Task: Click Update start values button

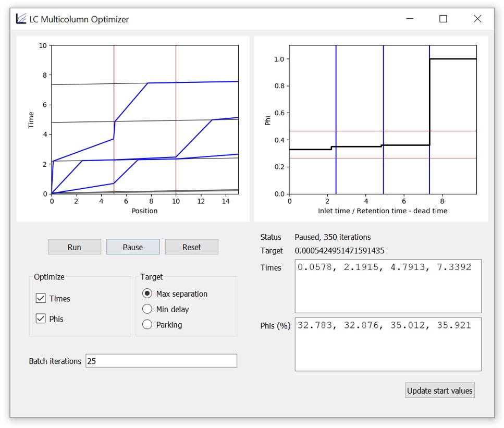Action: pyautogui.click(x=439, y=390)
